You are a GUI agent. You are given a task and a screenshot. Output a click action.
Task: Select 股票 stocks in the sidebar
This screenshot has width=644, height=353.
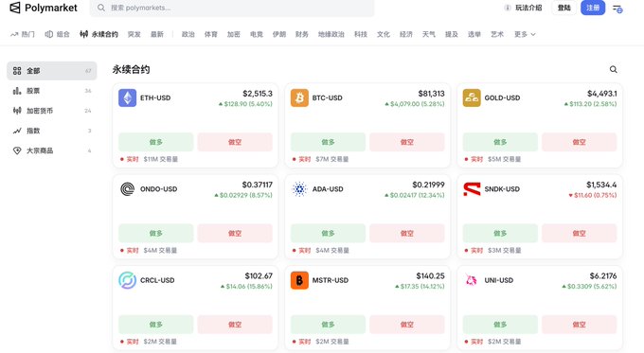pos(52,91)
